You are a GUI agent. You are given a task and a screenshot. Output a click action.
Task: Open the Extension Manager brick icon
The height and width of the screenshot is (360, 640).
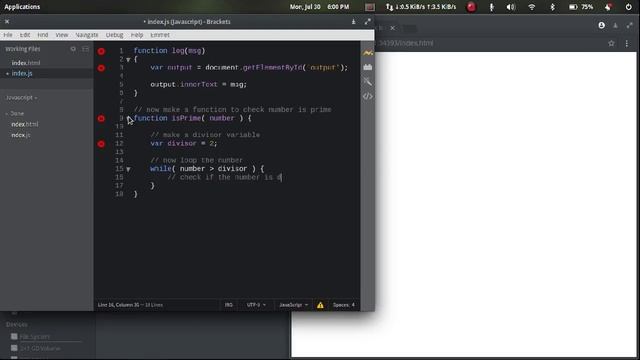point(368,67)
